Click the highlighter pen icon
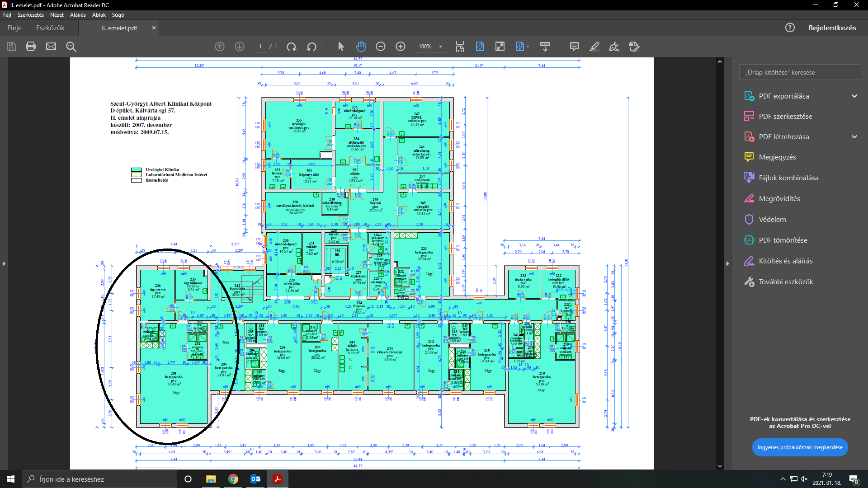This screenshot has width=868, height=488. pos(594,47)
